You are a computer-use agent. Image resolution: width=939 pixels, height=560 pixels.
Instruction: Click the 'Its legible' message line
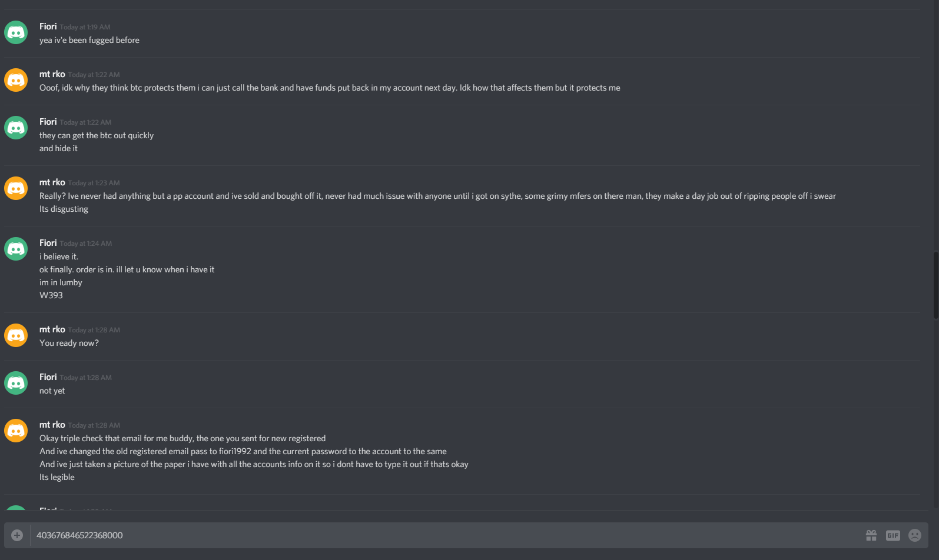pyautogui.click(x=57, y=477)
